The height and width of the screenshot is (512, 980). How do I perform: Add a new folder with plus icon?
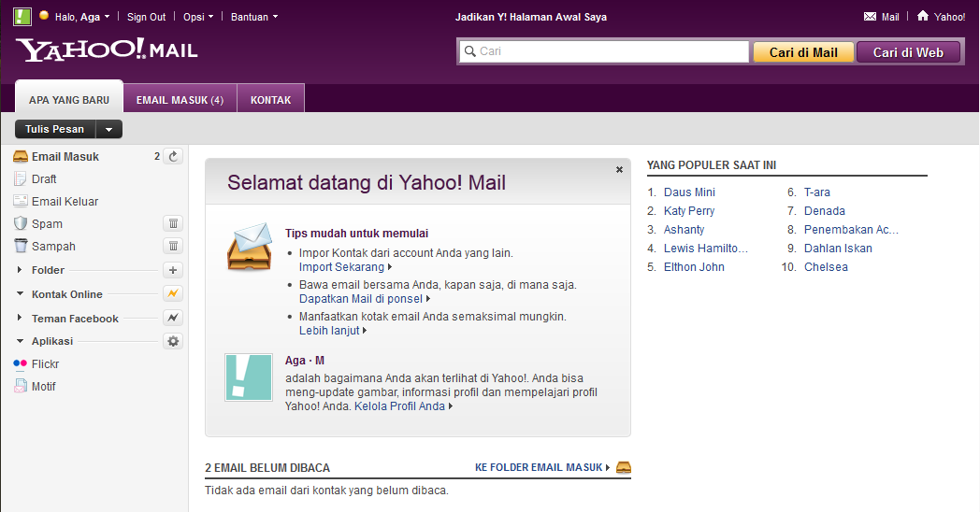point(173,270)
